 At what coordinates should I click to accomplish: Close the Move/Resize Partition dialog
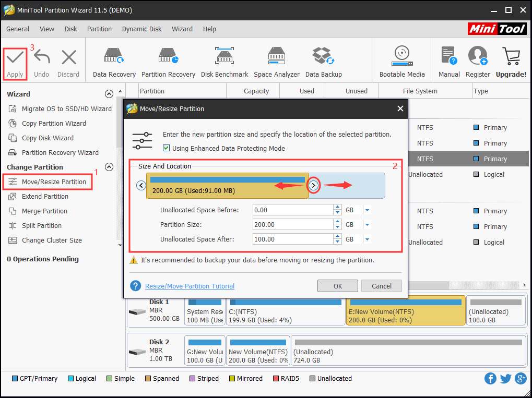pyautogui.click(x=400, y=108)
